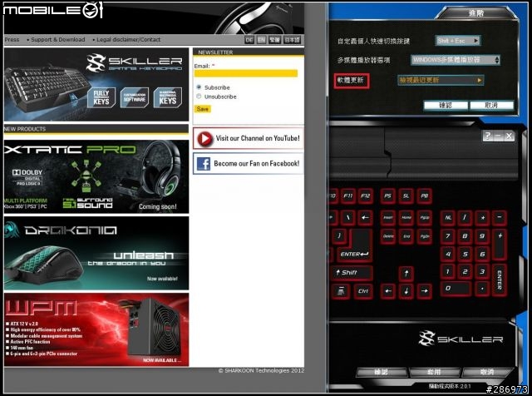532x396 pixels.
Task: Select the up arrow key
Action: coord(406,273)
